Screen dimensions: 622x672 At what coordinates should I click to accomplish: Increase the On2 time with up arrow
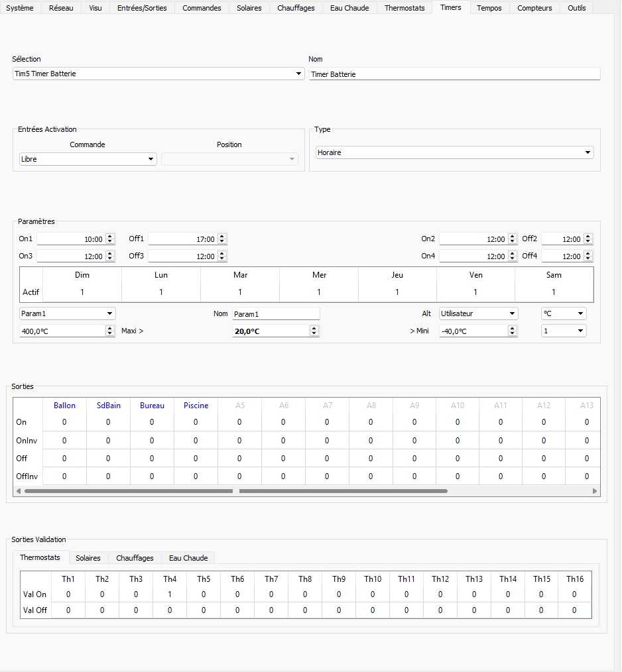coord(513,237)
